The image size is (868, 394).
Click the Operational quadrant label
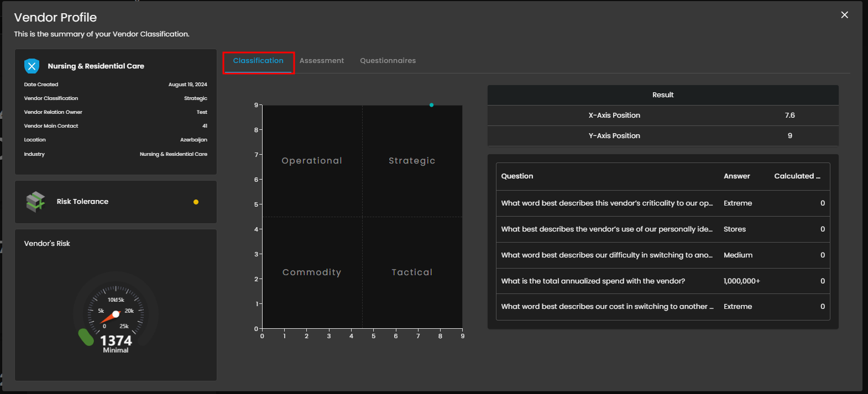(312, 161)
